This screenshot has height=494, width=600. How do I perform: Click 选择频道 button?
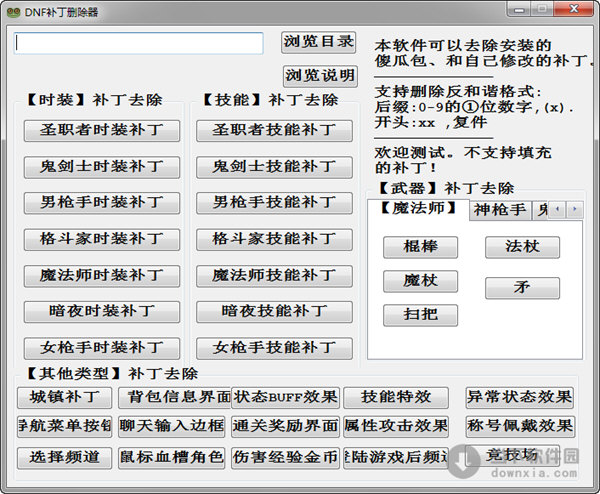tap(64, 458)
